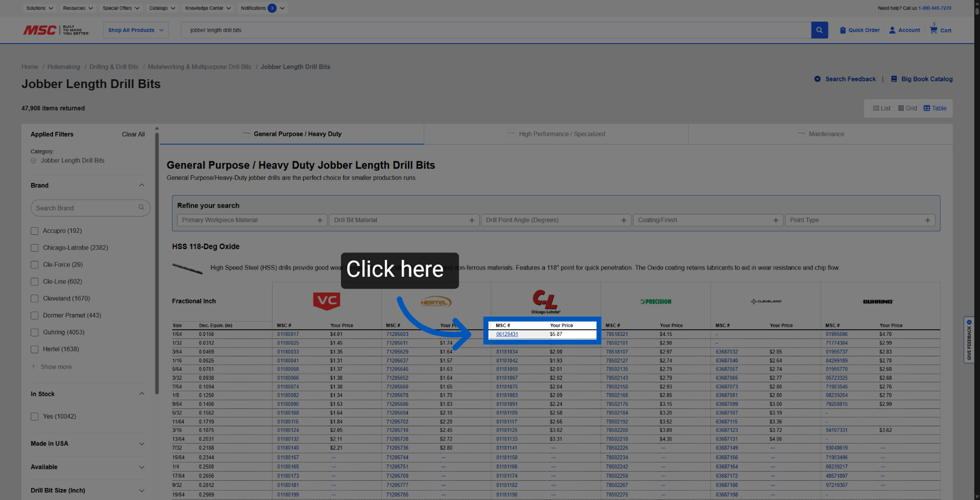Open Quick Order clipboard icon
Image resolution: width=980 pixels, height=500 pixels.
coord(842,30)
